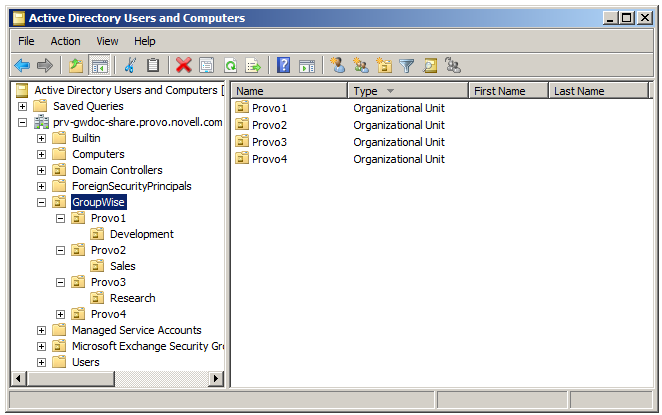The height and width of the screenshot is (415, 662).
Task: Click the green Refresh icon
Action: click(x=230, y=65)
